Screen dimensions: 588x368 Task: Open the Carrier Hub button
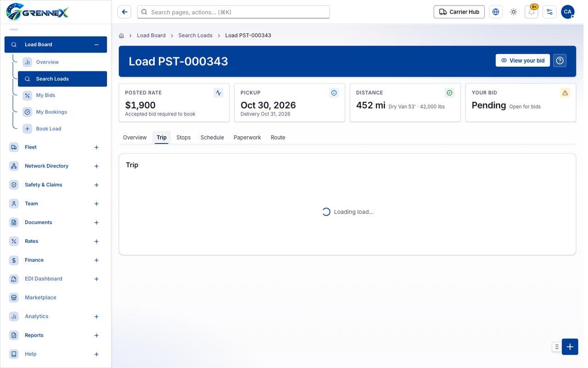point(459,12)
